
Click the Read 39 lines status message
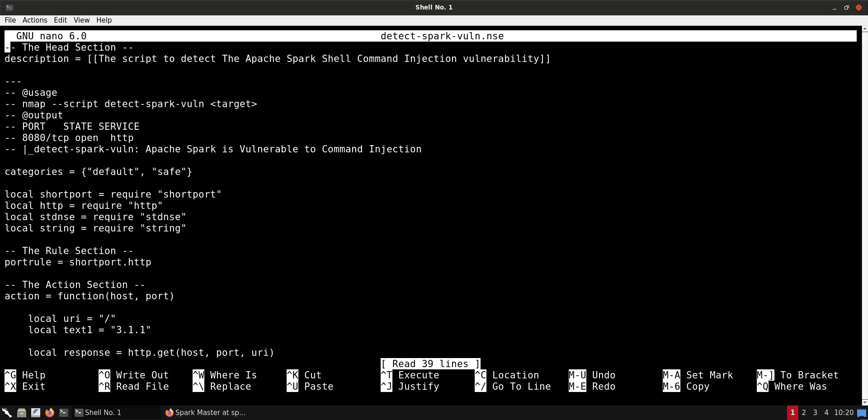click(x=430, y=364)
